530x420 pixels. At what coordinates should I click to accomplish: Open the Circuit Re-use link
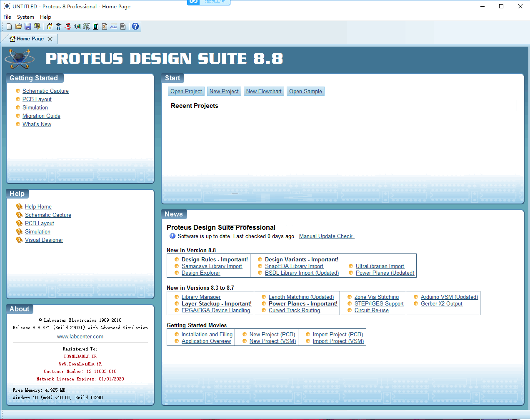click(x=372, y=311)
